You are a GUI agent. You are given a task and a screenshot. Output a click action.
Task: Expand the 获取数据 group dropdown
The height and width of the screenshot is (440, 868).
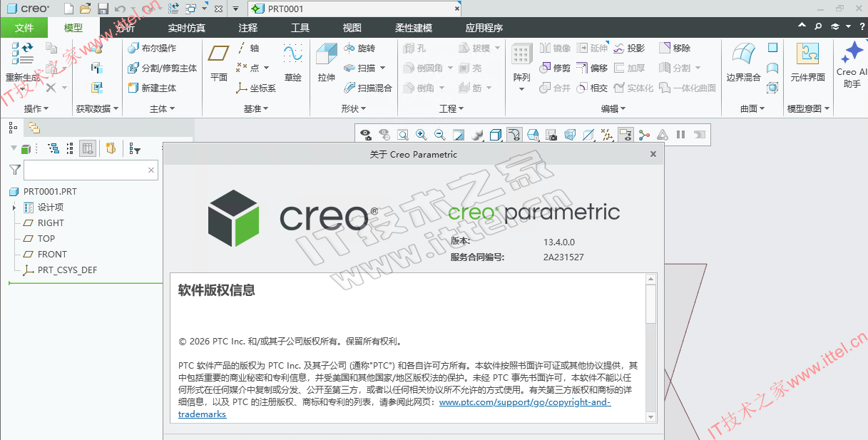[x=98, y=108]
